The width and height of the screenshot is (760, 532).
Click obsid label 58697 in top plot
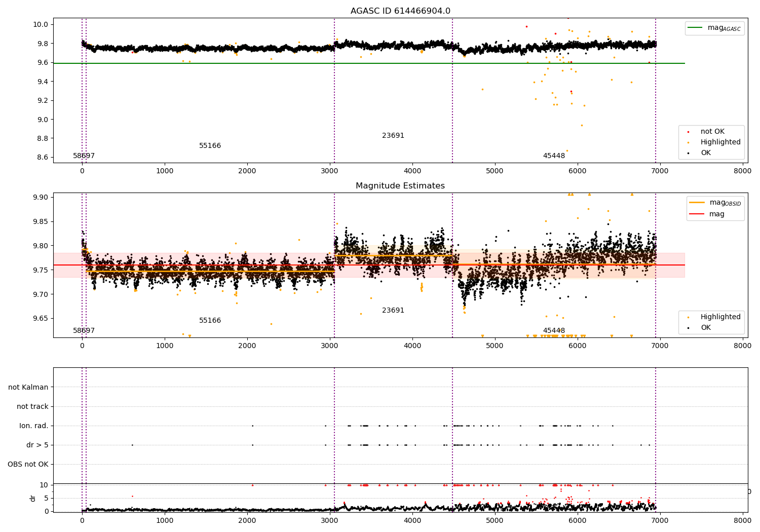pyautogui.click(x=84, y=156)
